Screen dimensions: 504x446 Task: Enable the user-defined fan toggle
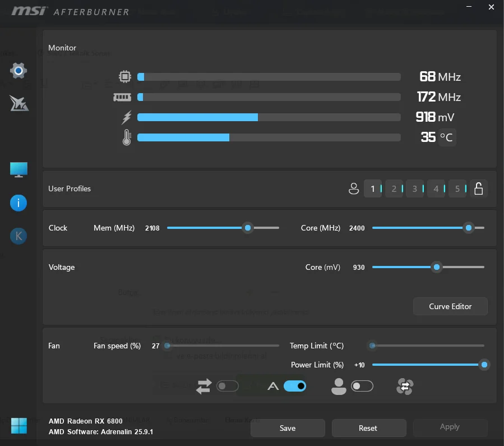click(x=362, y=386)
